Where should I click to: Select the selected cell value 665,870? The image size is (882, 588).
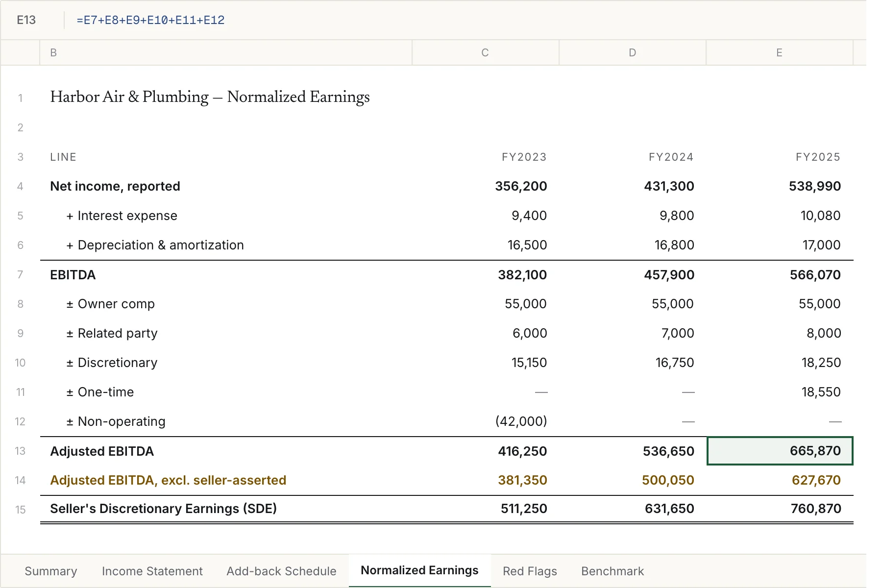coord(780,451)
